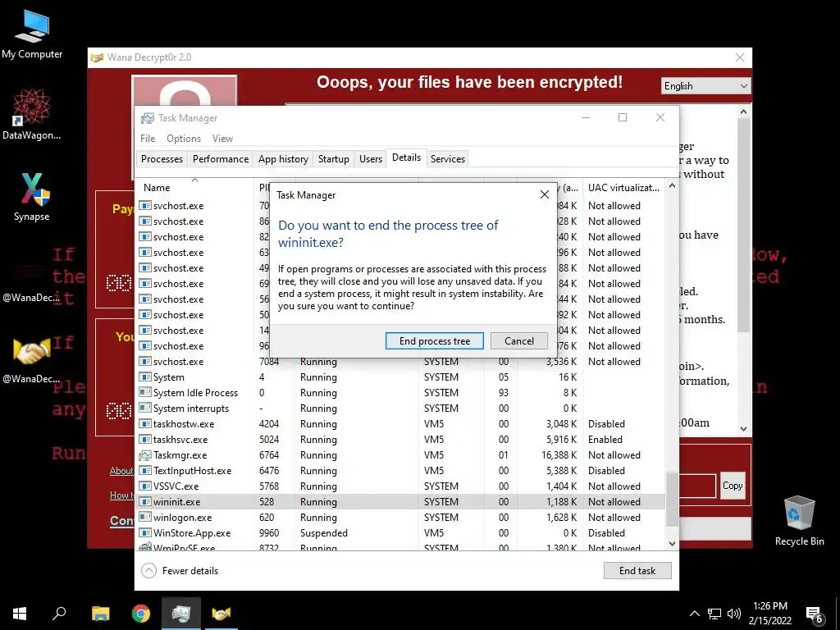
Task: Collapse Task Manager with Fewer details
Action: pyautogui.click(x=180, y=571)
